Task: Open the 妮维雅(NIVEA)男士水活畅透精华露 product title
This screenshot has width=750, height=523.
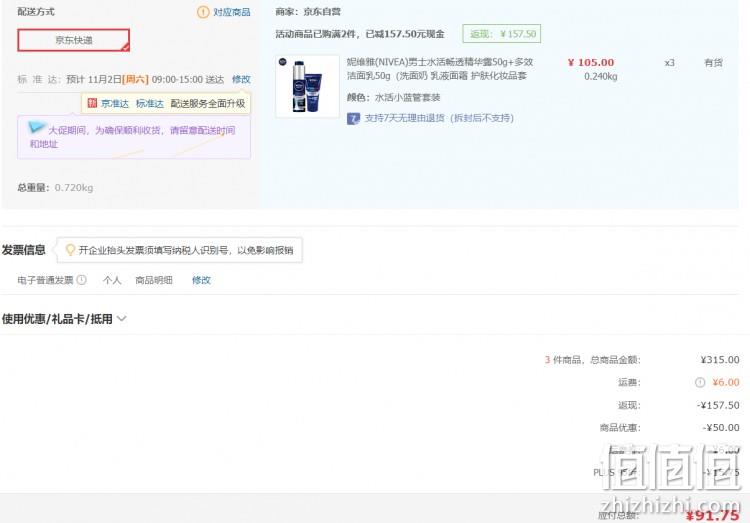Action: 440,69
